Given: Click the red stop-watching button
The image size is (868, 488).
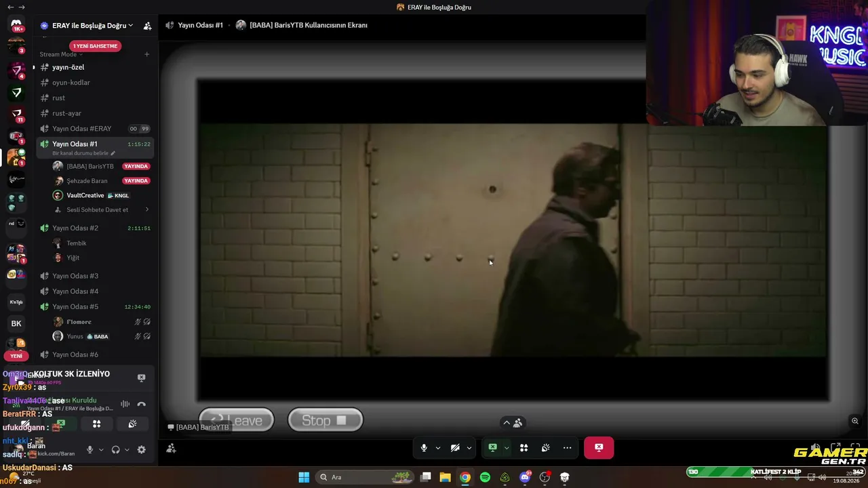Looking at the screenshot, I should tap(599, 447).
